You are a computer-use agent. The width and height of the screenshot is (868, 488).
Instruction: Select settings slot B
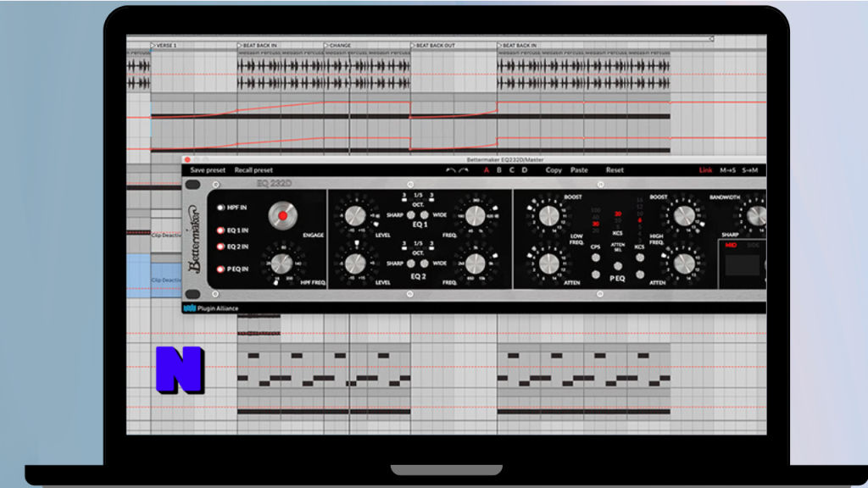click(x=499, y=170)
